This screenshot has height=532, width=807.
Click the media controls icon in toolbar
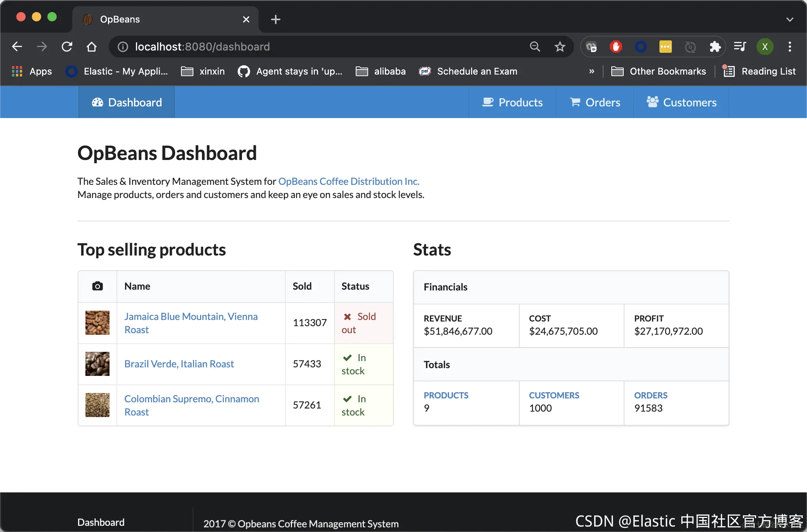pos(739,47)
